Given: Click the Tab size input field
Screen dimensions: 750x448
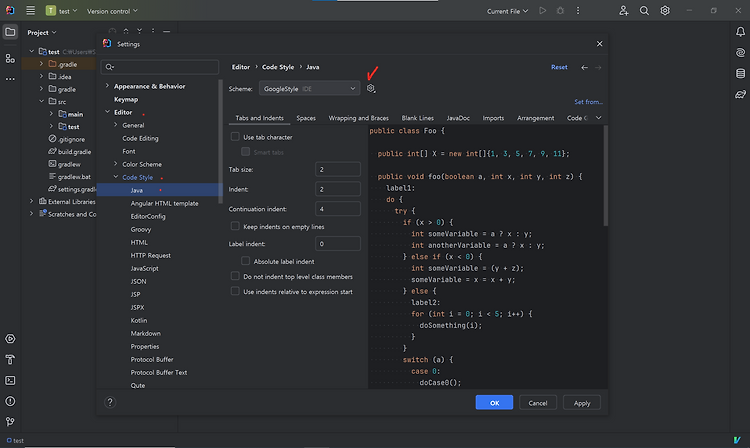Looking at the screenshot, I should point(338,169).
